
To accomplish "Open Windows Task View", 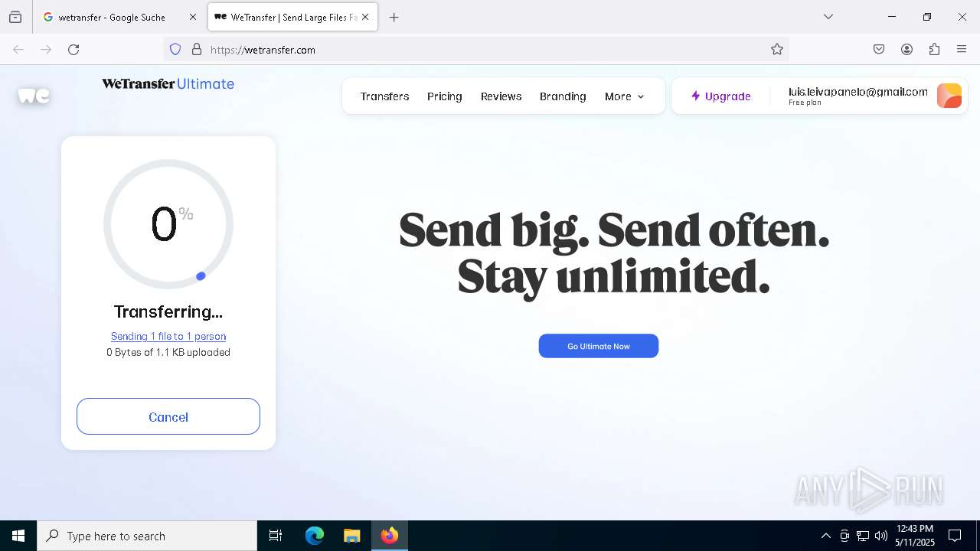I will point(276,536).
